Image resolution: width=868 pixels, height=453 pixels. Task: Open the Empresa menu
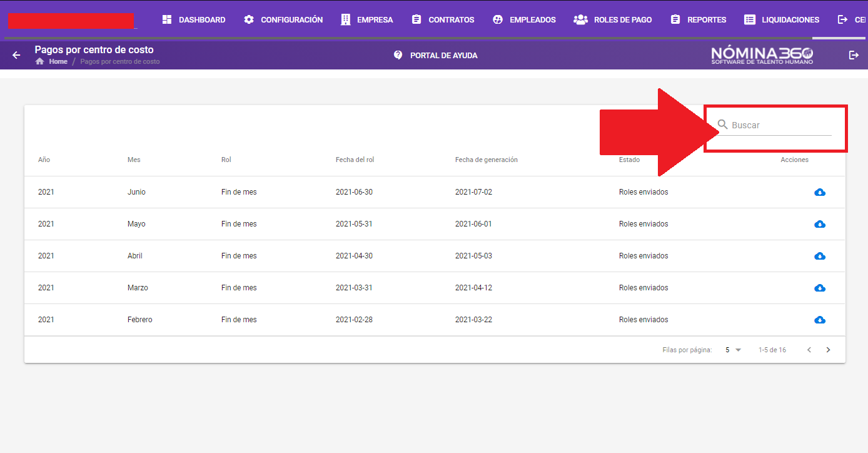(367, 19)
